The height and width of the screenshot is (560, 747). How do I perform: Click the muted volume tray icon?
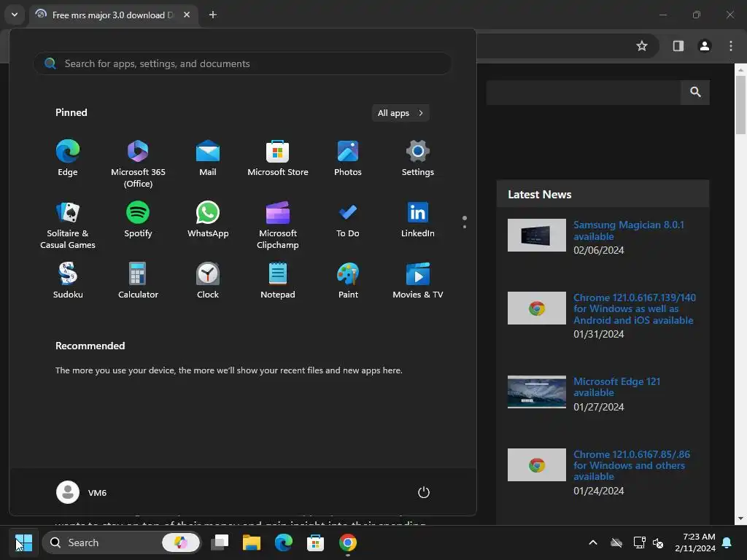tap(658, 542)
